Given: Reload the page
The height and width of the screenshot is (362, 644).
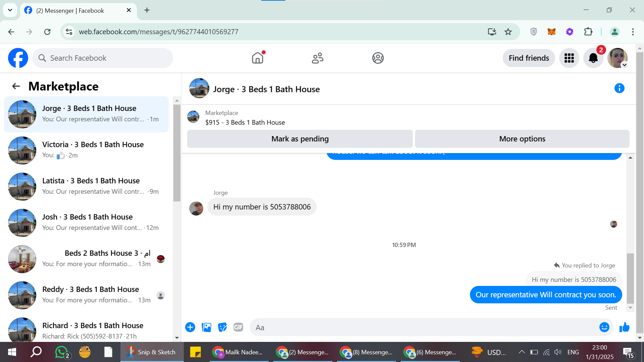Looking at the screenshot, I should tap(47, 32).
